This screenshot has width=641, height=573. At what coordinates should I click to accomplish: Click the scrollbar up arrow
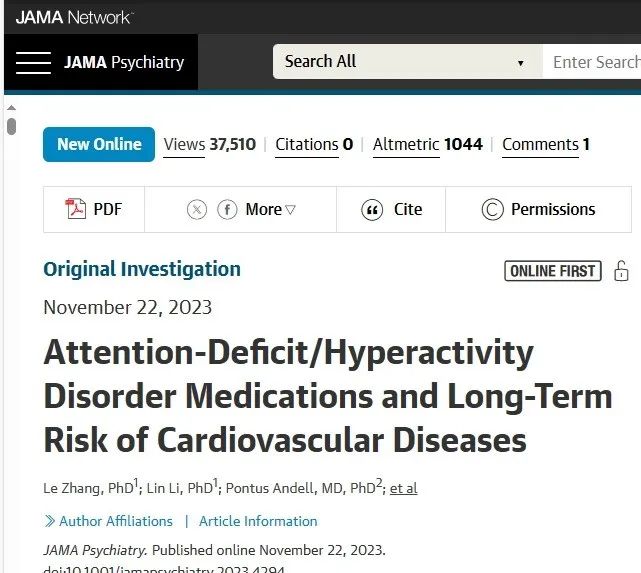point(11,108)
